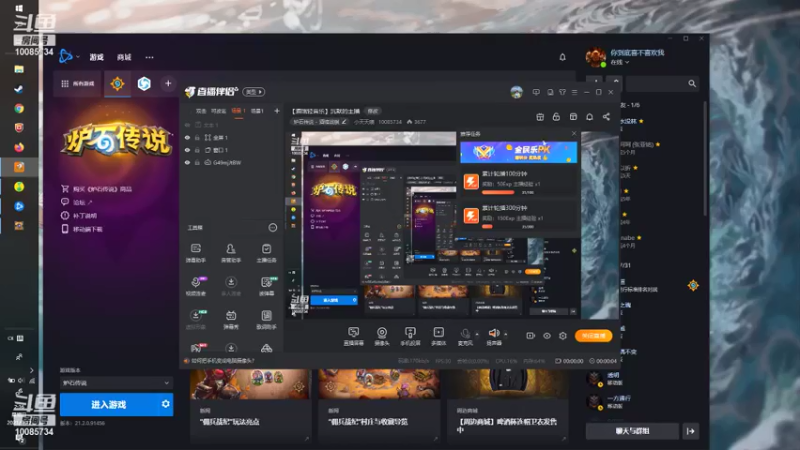The image size is (800, 450).
Task: Open streaming settings gear icon
Action: (563, 336)
